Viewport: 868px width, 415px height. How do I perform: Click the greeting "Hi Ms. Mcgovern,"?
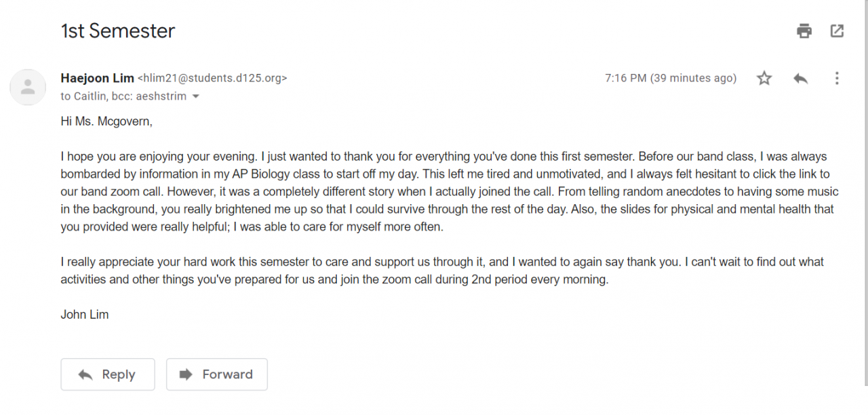tap(106, 121)
